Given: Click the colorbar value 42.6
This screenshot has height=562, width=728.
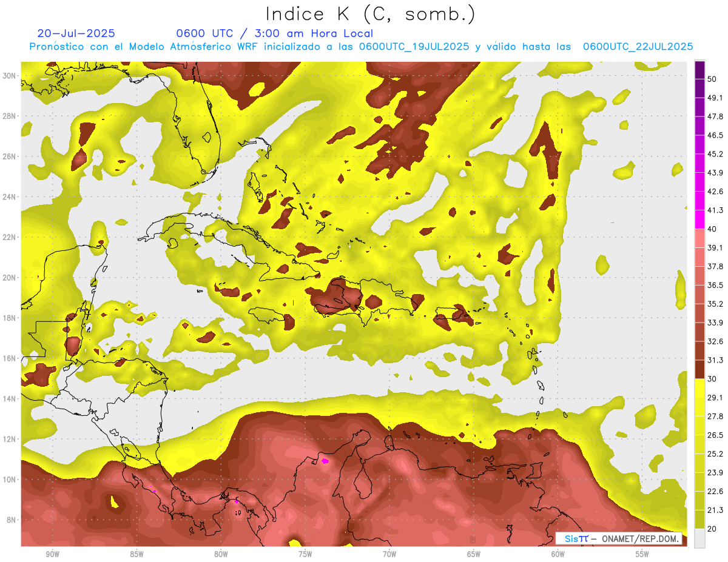Looking at the screenshot, I should pos(715,192).
